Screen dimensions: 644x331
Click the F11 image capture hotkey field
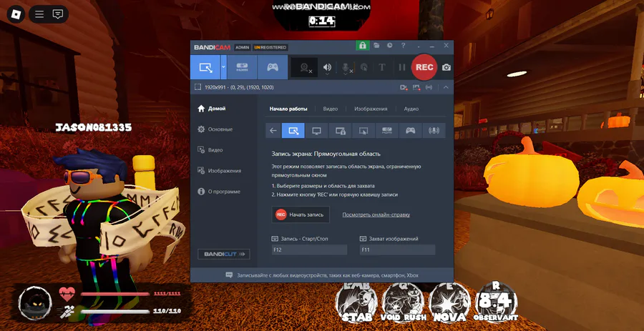coord(397,250)
